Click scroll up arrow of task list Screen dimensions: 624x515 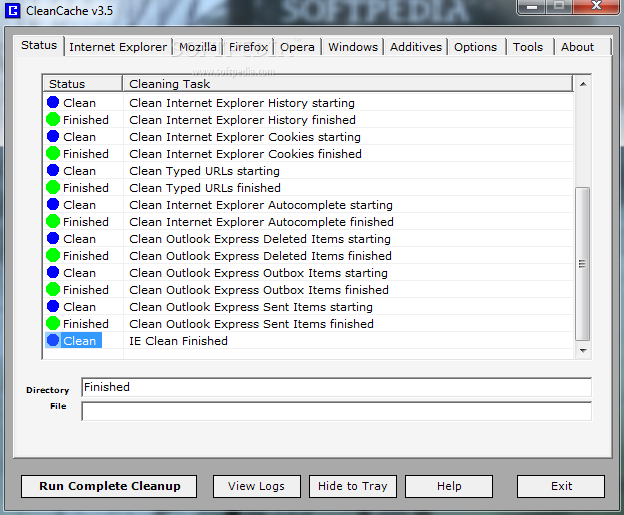583,84
